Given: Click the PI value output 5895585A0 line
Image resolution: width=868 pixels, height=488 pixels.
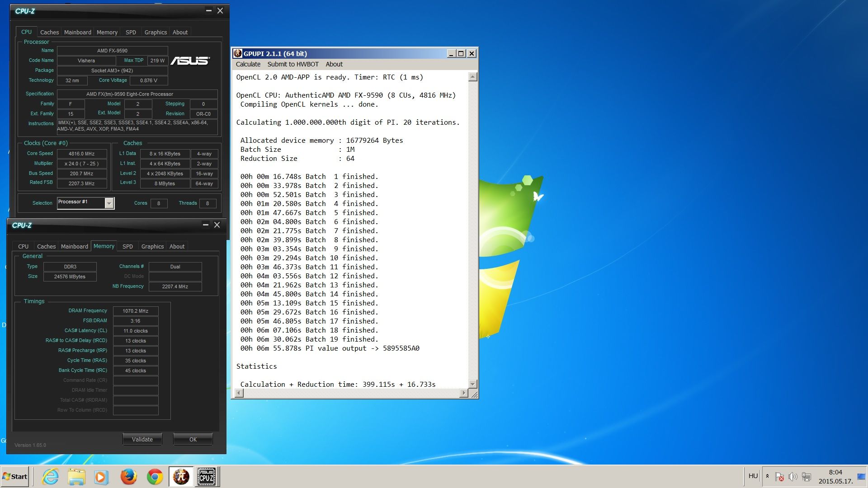Looking at the screenshot, I should (330, 348).
